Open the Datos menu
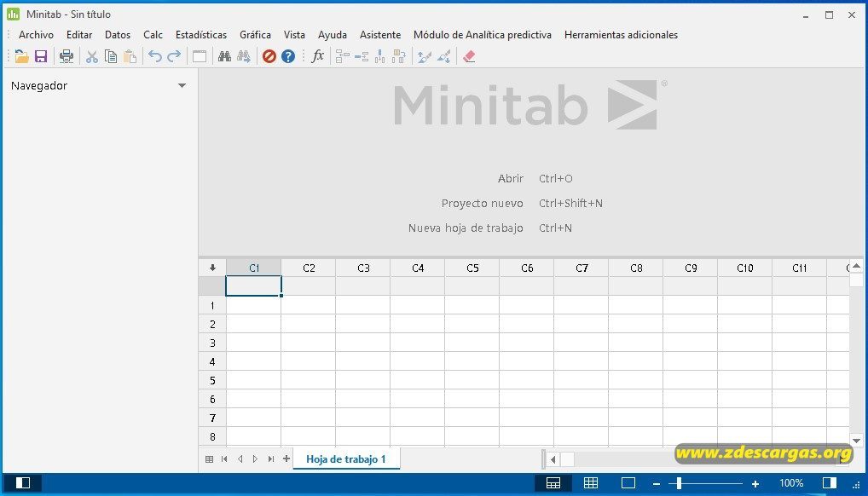 click(x=118, y=34)
